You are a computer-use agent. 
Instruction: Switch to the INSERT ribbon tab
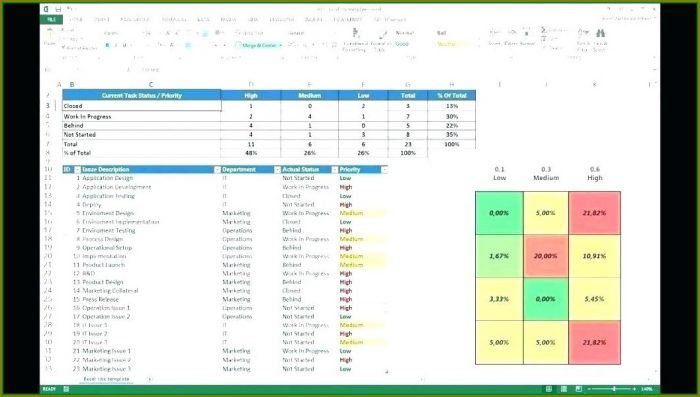(101, 20)
